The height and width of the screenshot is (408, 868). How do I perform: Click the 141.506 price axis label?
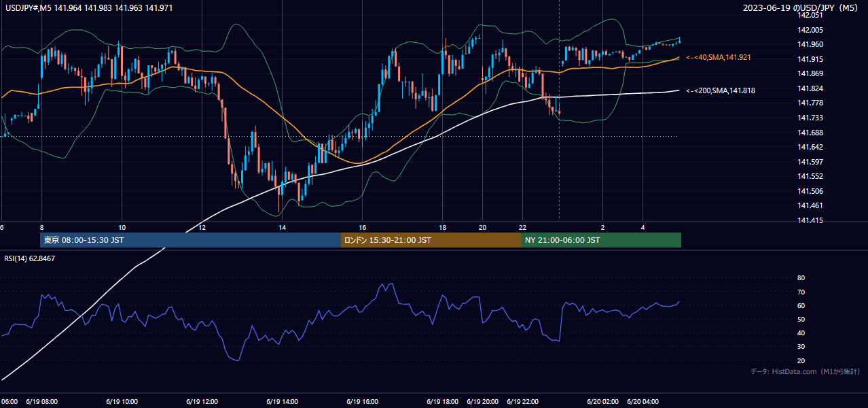[x=811, y=191]
